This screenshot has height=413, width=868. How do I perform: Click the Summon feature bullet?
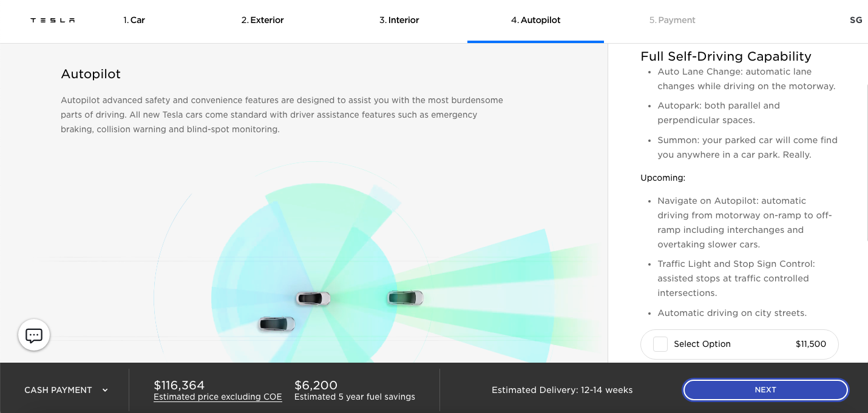(747, 147)
